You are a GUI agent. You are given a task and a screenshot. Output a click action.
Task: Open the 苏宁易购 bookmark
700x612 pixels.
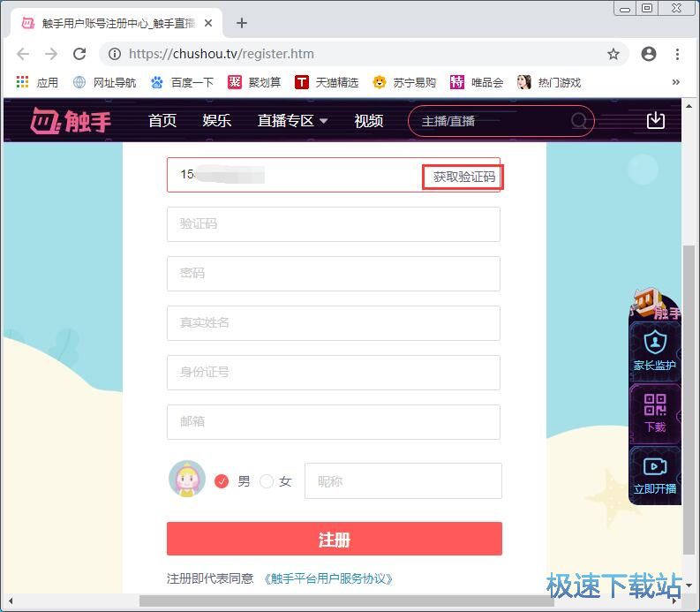404,83
